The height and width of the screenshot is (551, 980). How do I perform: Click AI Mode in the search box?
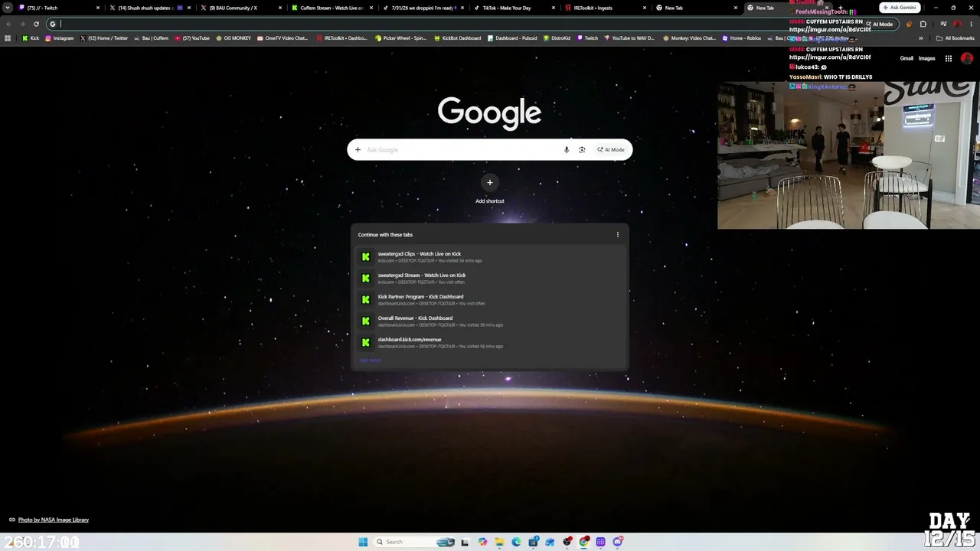(611, 150)
